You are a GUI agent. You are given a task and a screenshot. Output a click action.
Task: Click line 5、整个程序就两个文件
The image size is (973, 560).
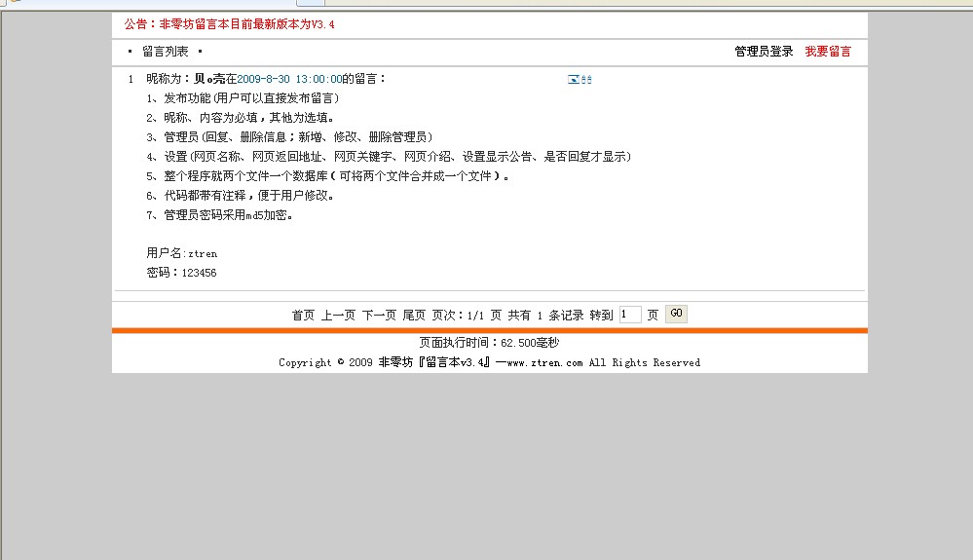point(328,176)
